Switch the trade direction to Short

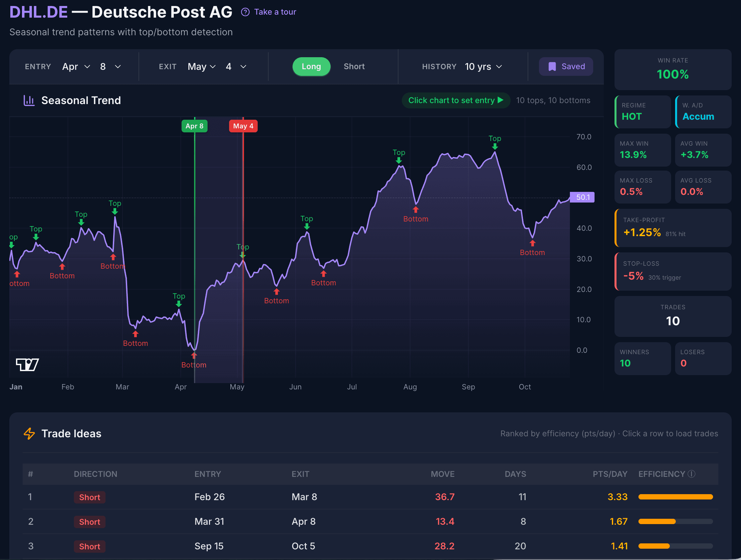click(x=354, y=66)
